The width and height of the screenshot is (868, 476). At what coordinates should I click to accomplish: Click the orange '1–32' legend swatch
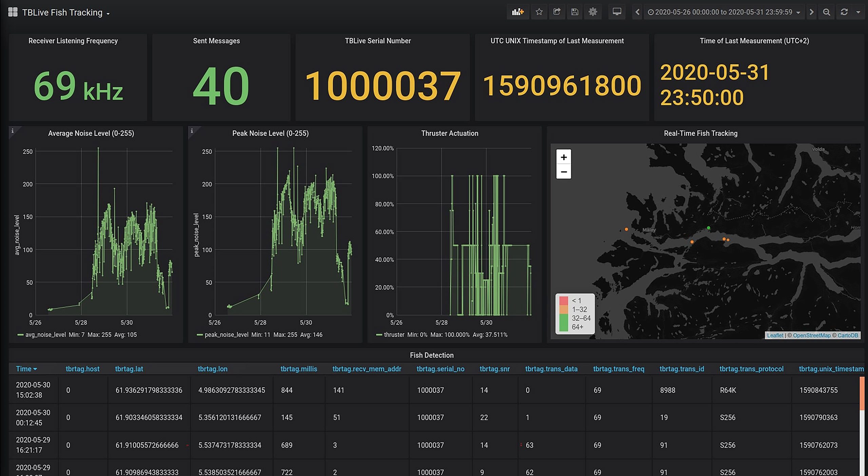(563, 309)
